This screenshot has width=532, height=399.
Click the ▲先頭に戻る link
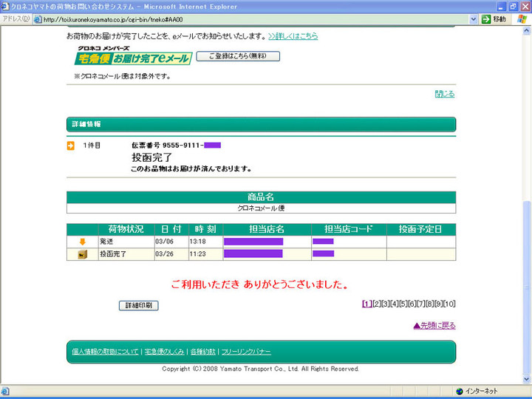434,326
